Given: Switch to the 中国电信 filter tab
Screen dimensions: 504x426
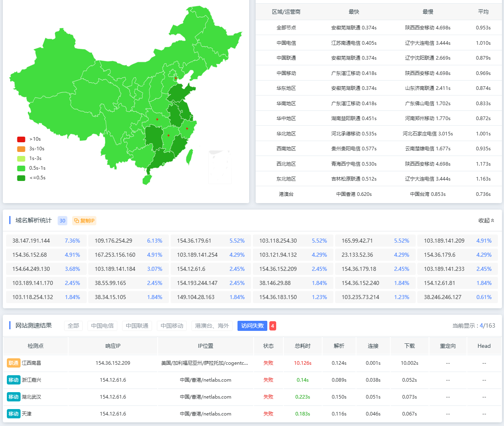Looking at the screenshot, I should click(x=102, y=326).
